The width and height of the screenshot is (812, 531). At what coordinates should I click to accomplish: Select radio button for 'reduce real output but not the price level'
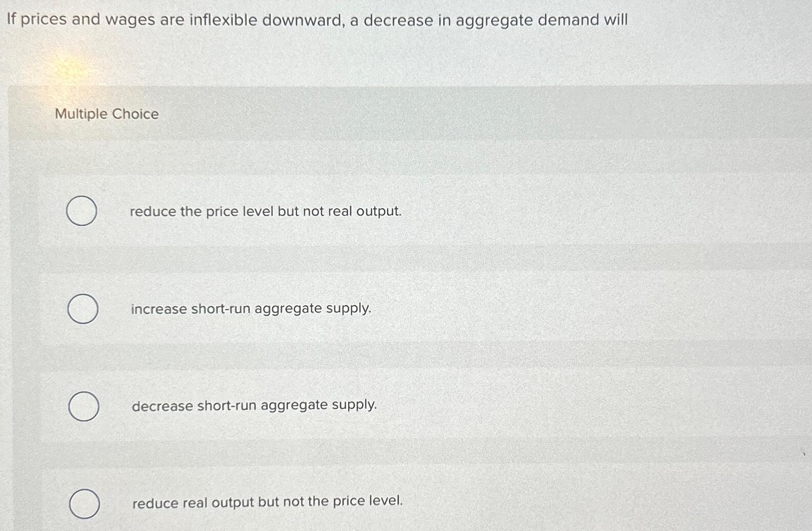click(x=86, y=504)
